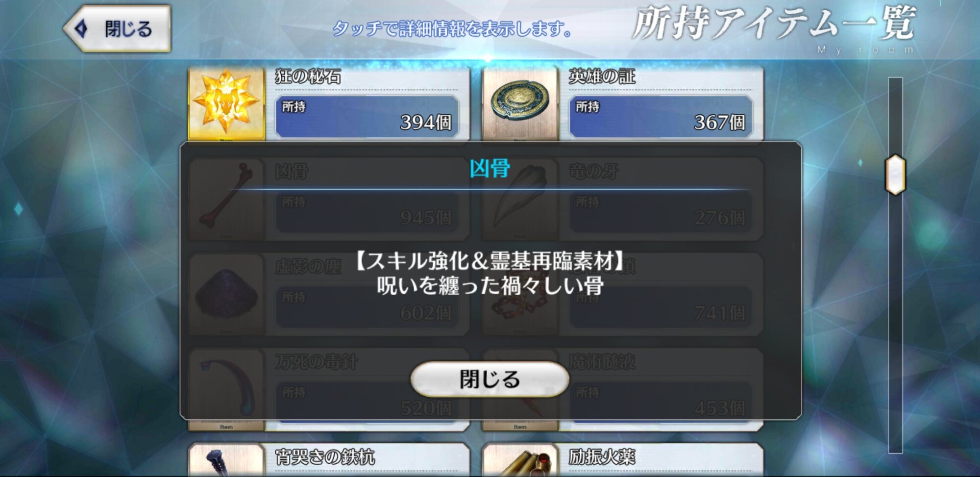Viewport: 980px width, 477px height.
Task: Click the blue arrow on the back button
Action: 81,28
